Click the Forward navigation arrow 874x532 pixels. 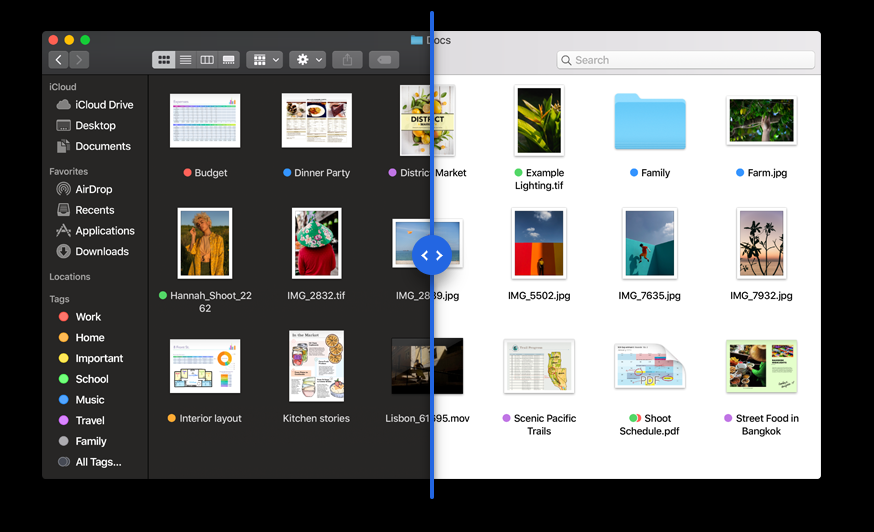(x=79, y=60)
